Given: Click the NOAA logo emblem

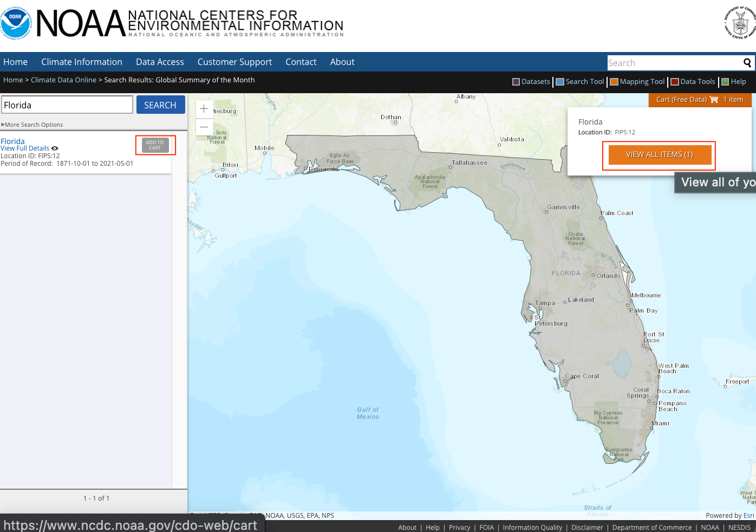Looking at the screenshot, I should [x=16, y=23].
